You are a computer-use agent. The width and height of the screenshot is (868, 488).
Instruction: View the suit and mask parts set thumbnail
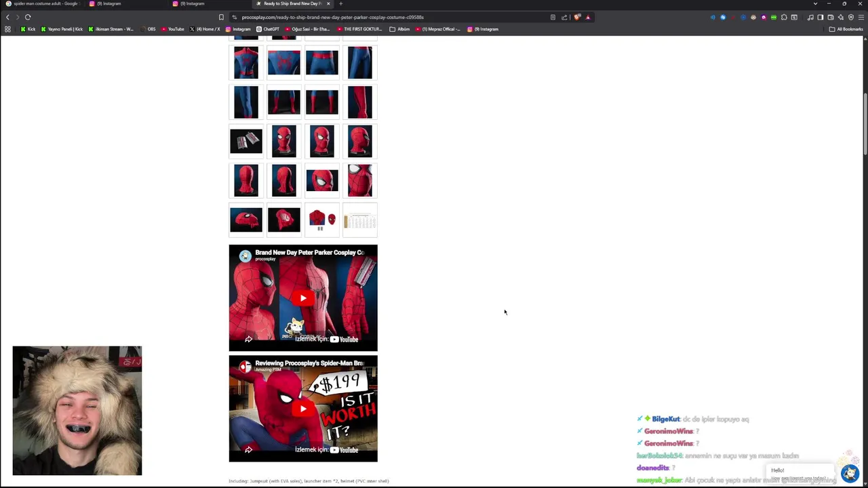[322, 220]
